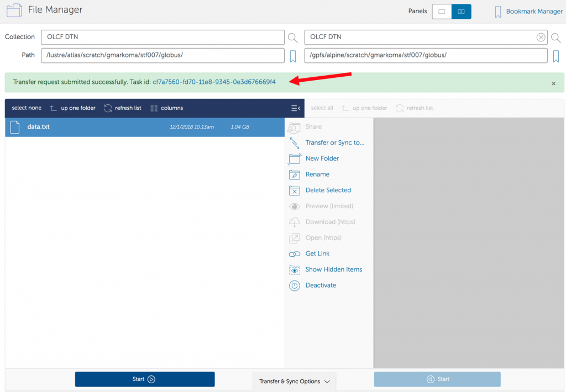Viewport: 566px width, 392px height.
Task: Click the left collection search magnifier icon
Action: click(293, 38)
